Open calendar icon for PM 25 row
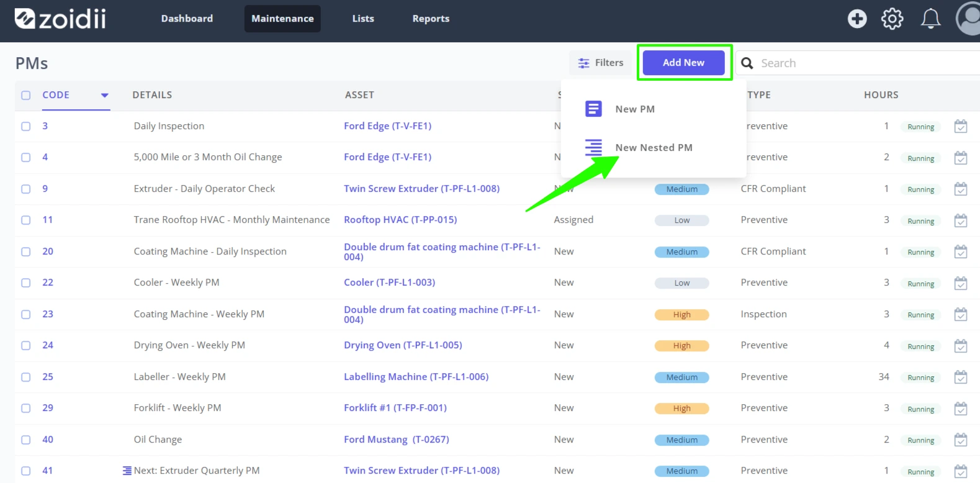Viewport: 980px width, 483px height. pos(961,377)
